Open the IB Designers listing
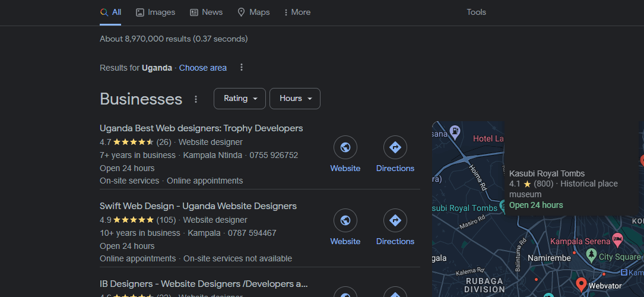 pos(204,284)
